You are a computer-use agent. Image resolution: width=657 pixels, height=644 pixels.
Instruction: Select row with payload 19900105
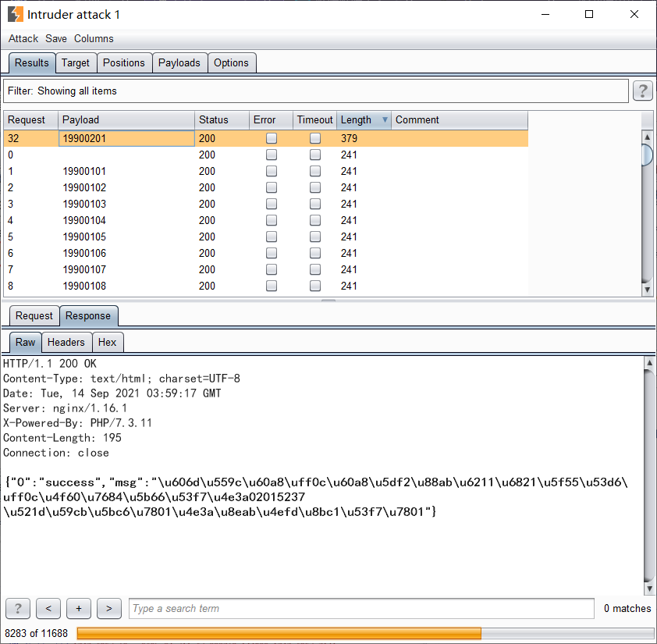coord(265,237)
